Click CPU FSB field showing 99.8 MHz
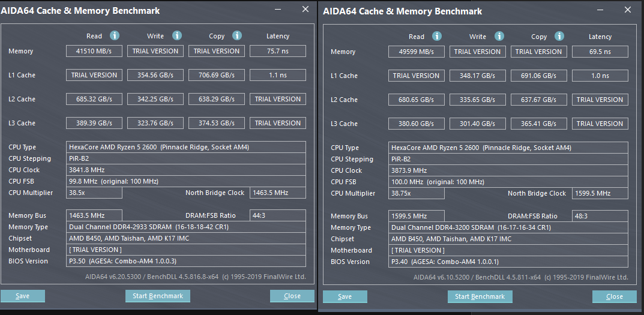This screenshot has height=315, width=644. tap(186, 181)
